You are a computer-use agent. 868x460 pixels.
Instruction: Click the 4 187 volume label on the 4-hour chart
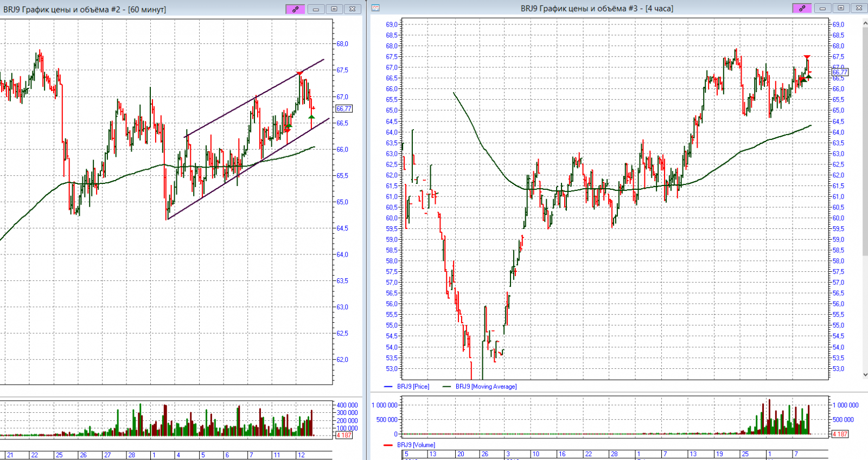click(x=839, y=434)
